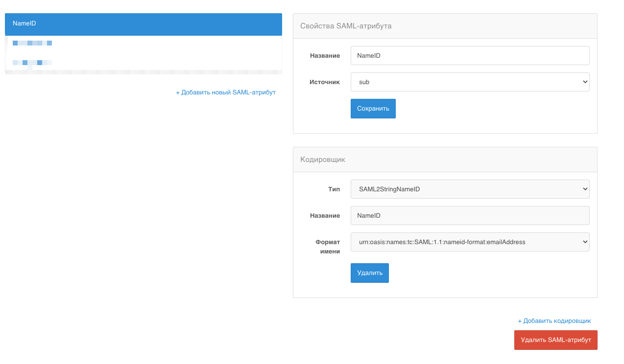Select the emailAddress name format value
Image resolution: width=624 pixels, height=364 pixels.
pos(442,242)
